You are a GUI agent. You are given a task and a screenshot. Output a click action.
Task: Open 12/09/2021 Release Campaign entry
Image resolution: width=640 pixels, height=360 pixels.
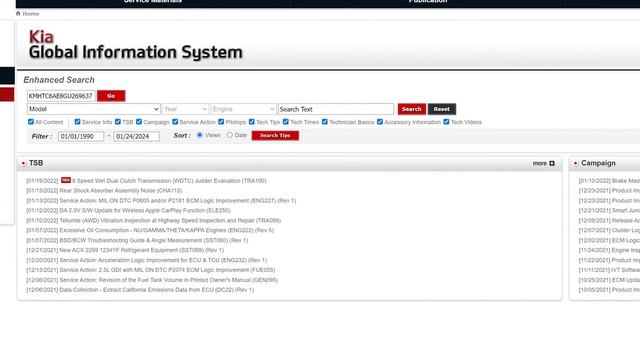click(x=609, y=220)
